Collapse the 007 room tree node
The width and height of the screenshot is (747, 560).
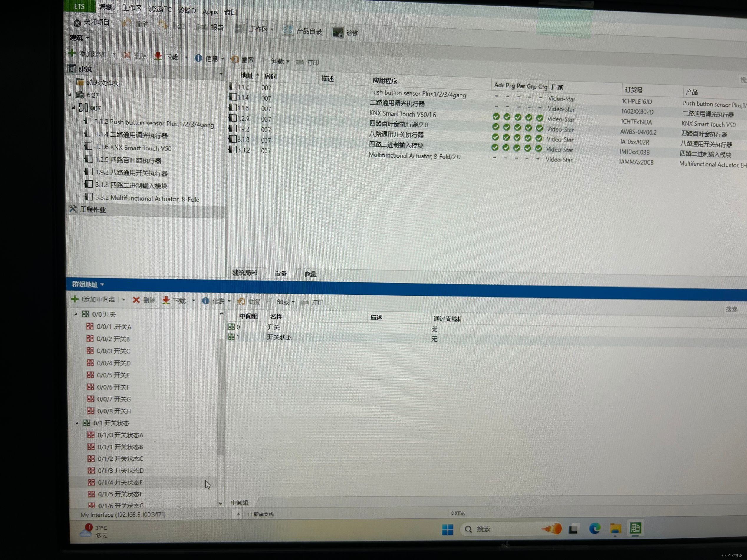coord(73,108)
